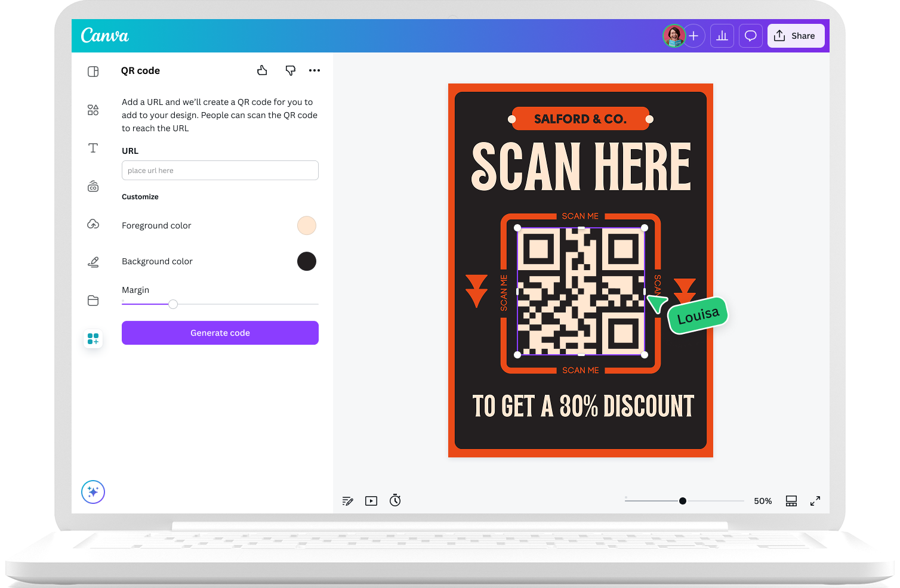Select the Draw tool sidebar icon

click(93, 262)
